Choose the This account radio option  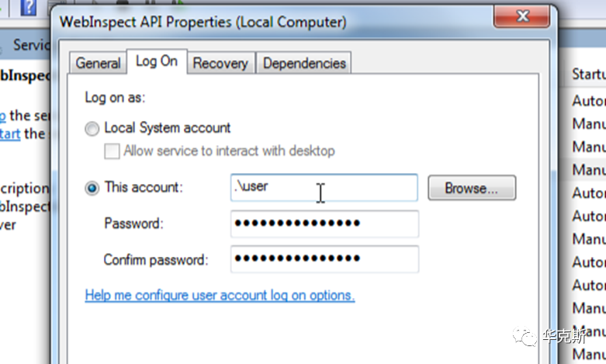[93, 188]
